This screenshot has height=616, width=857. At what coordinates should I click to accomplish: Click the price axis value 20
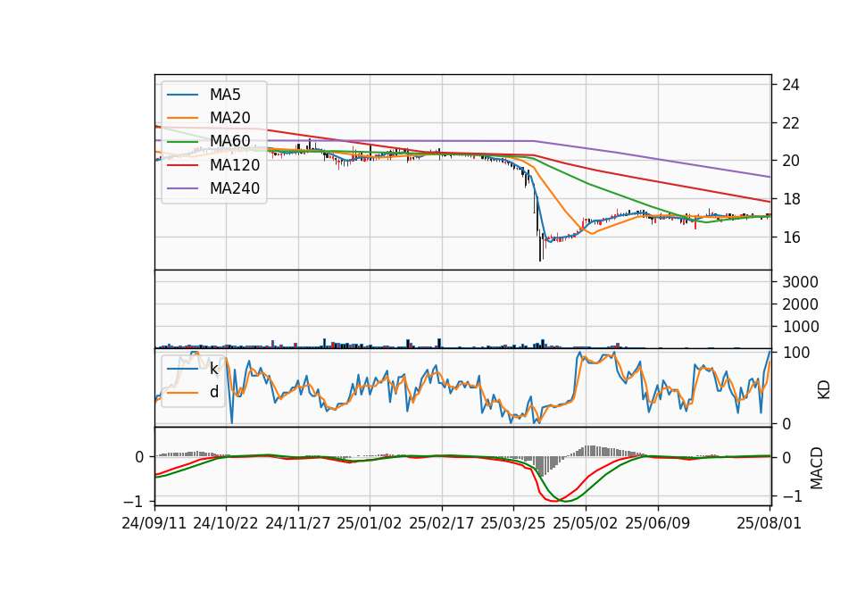point(790,161)
